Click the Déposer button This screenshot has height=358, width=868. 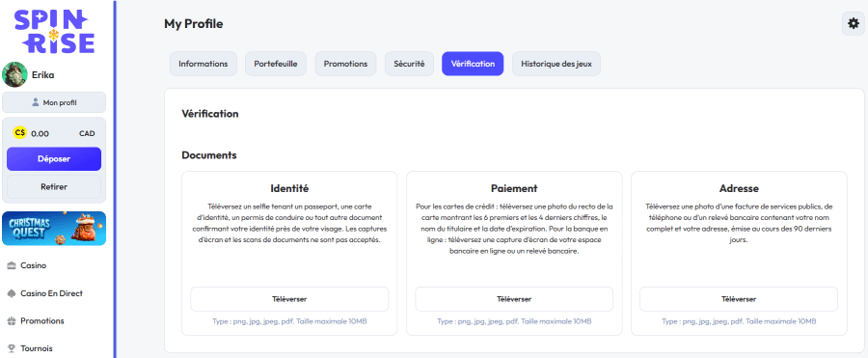[54, 159]
